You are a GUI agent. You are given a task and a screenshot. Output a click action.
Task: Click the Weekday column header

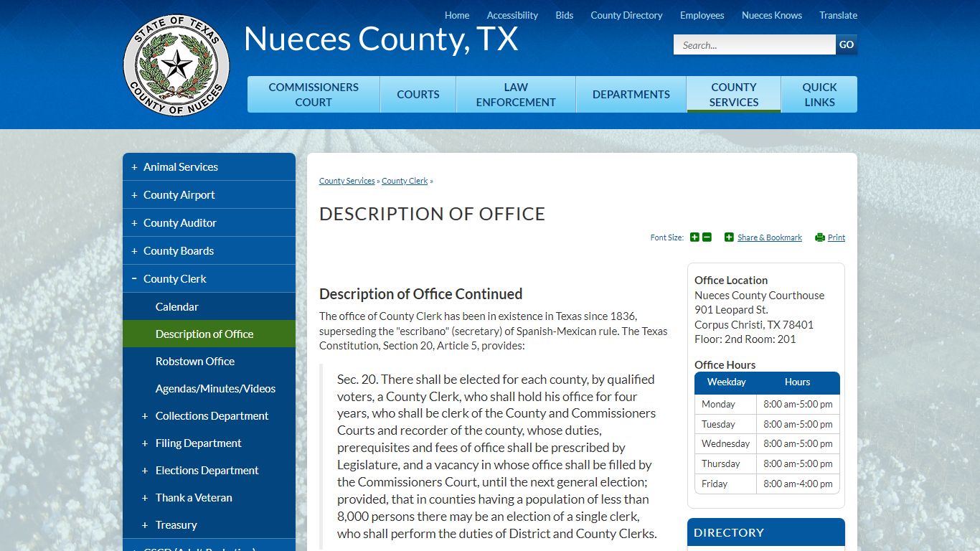pyautogui.click(x=726, y=382)
